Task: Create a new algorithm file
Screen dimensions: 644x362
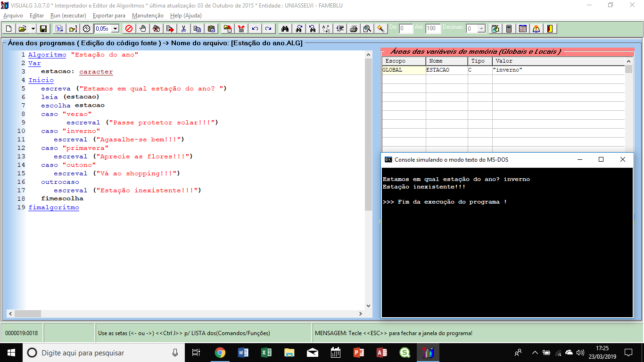Action: point(8,29)
